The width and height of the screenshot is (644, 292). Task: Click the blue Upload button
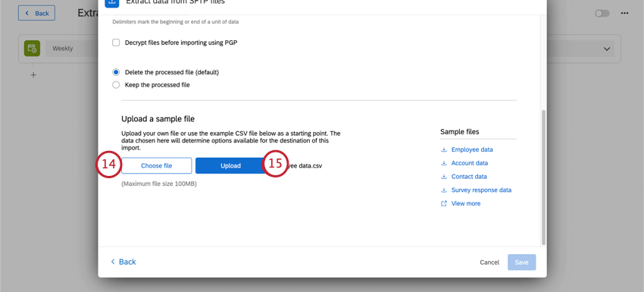tap(230, 166)
